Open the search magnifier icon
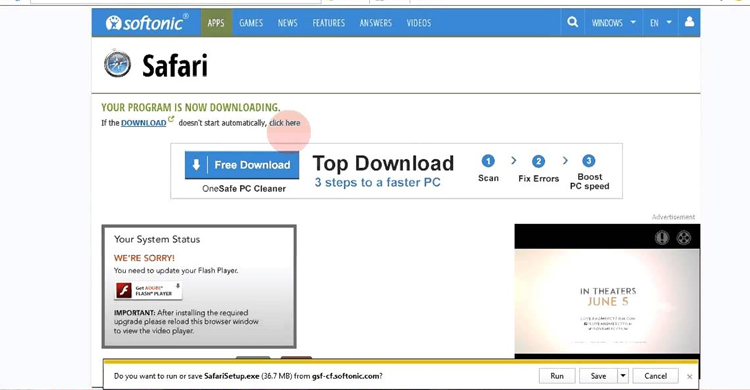750x390 pixels. click(573, 22)
